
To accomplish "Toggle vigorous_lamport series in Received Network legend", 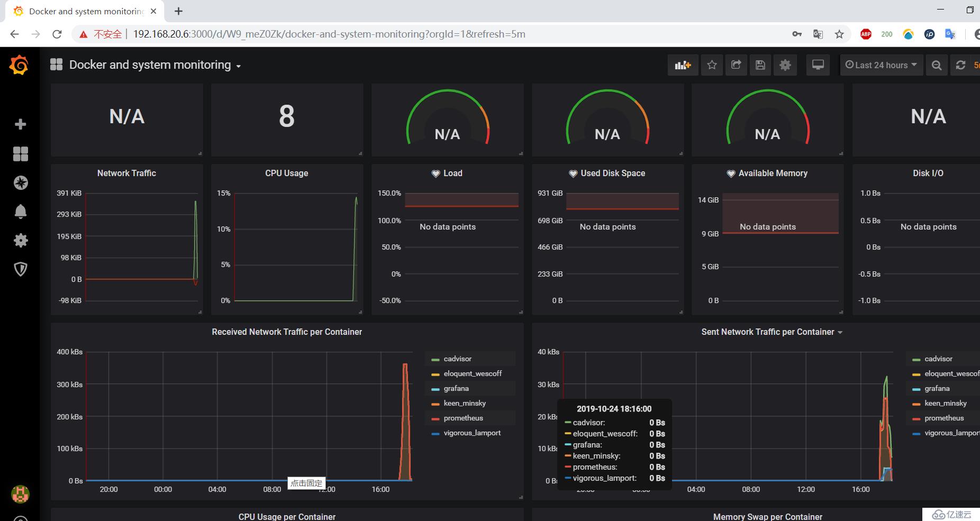I will 472,433.
